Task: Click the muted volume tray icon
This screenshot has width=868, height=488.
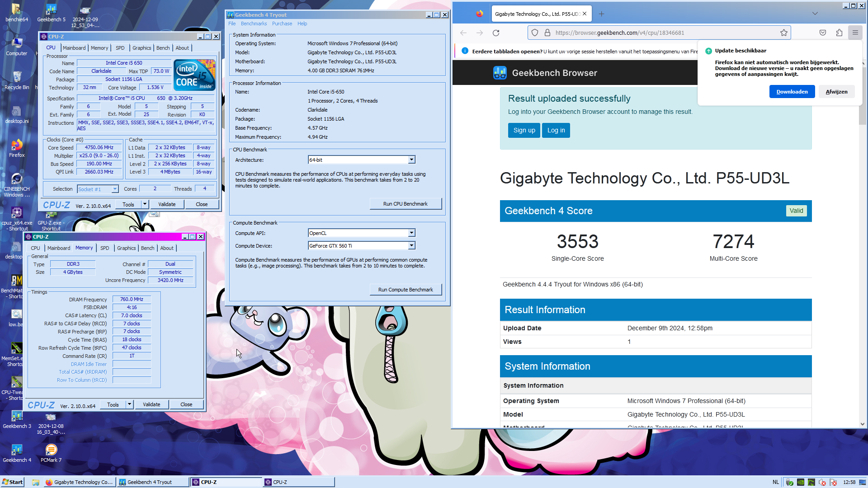Action: [822, 482]
